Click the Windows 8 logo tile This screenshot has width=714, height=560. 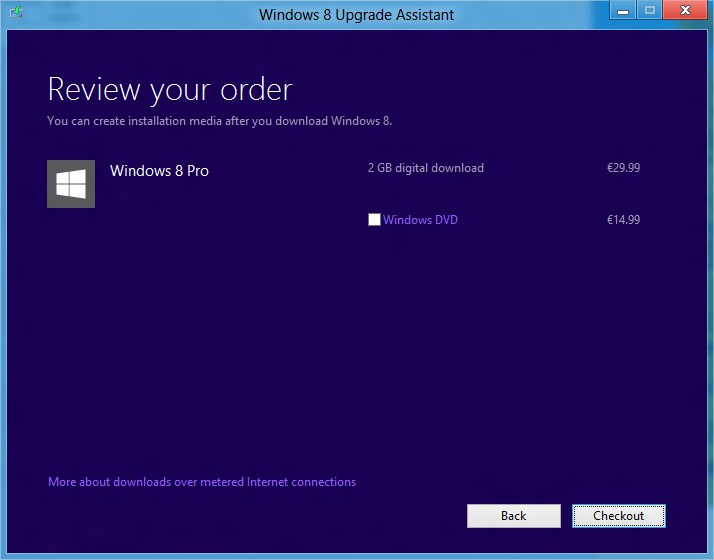coord(71,184)
